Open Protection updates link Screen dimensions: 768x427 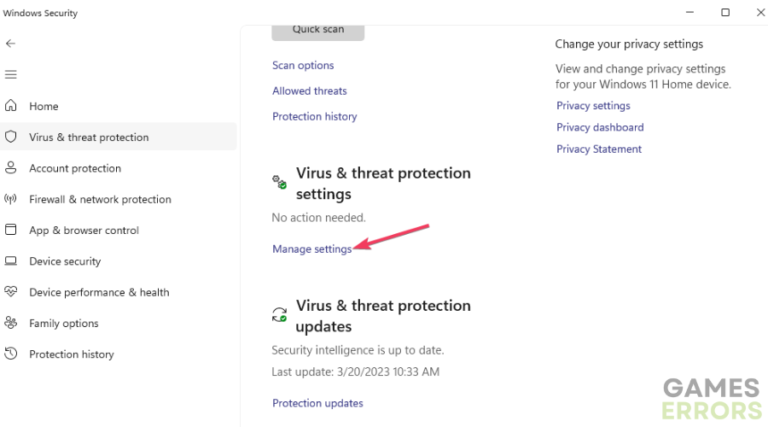tap(317, 403)
